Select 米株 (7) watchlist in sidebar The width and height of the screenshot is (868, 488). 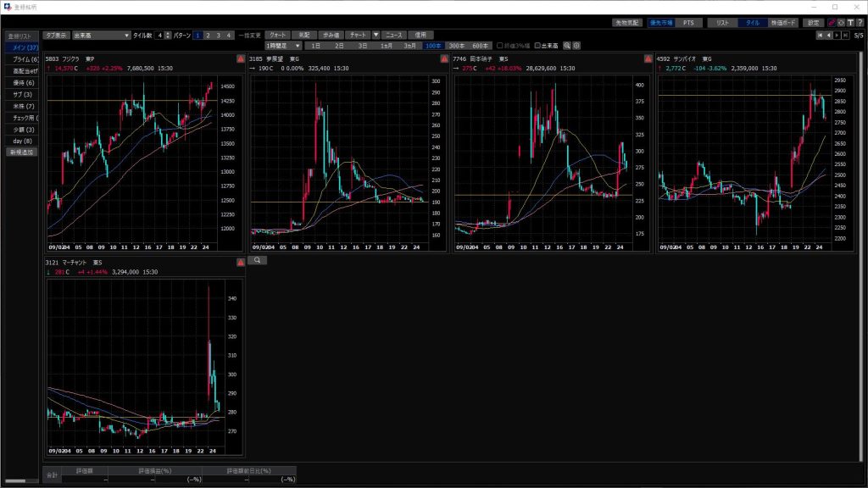pyautogui.click(x=24, y=106)
